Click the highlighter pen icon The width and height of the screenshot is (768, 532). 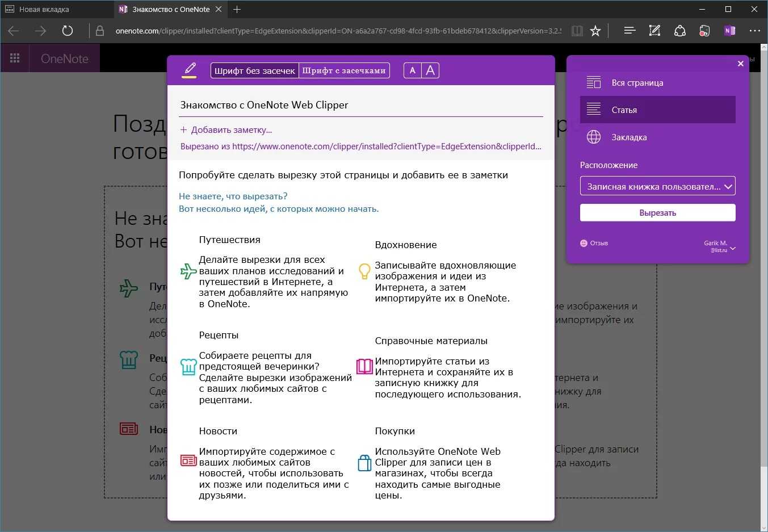point(189,70)
